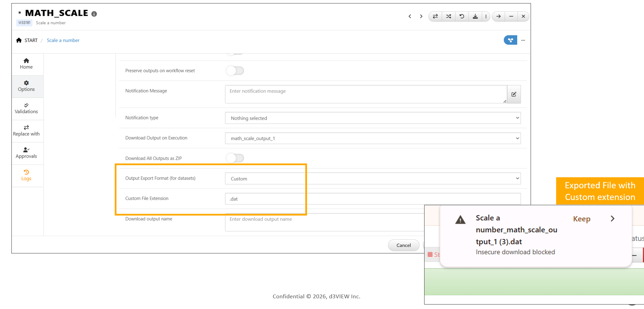The width and height of the screenshot is (644, 309).
Task: Click the Cancel button
Action: pyautogui.click(x=403, y=245)
